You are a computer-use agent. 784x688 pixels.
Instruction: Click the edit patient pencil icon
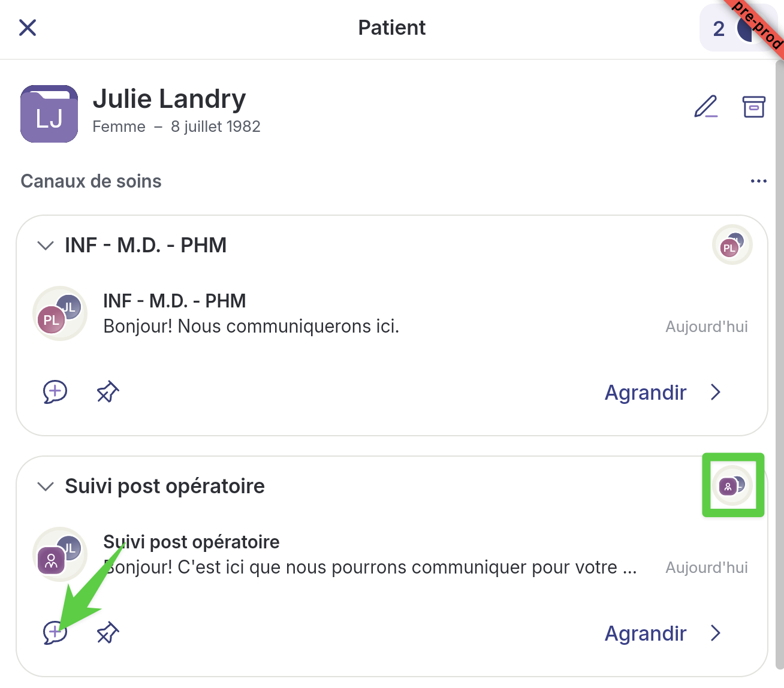point(706,107)
